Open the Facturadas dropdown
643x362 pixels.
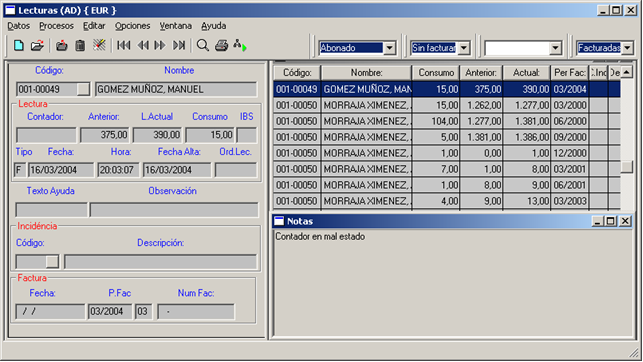point(627,48)
